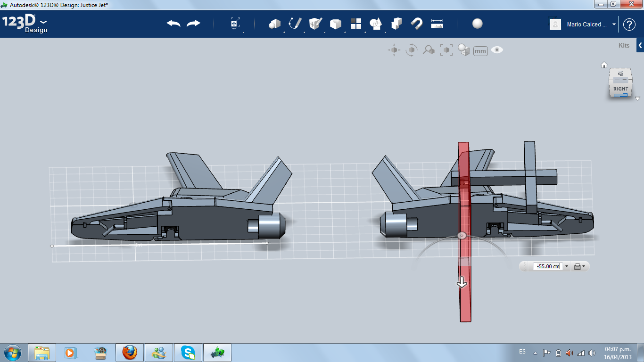This screenshot has width=644, height=362.
Task: Redo the last undone action
Action: 194,24
